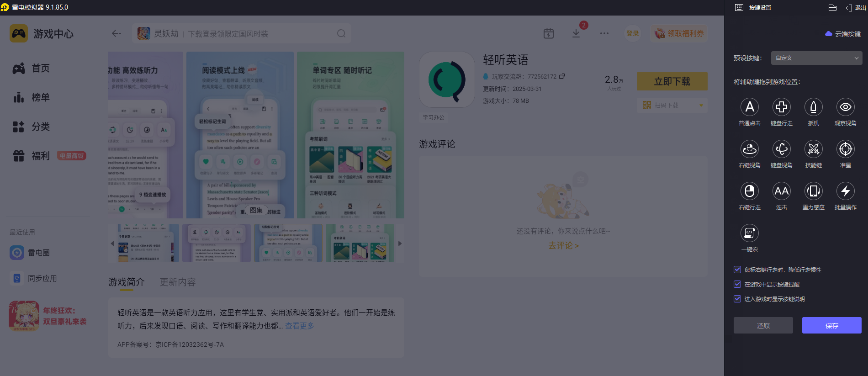The width and height of the screenshot is (868, 376).
Task: Click the 电量商城 badge
Action: coord(72,156)
